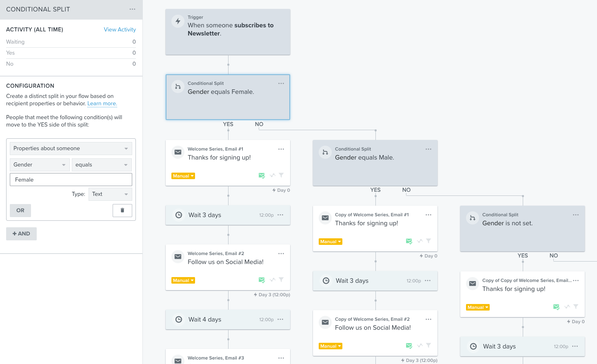This screenshot has height=364, width=597.
Task: Click the clock icon on the bottom-right "Wait 3 days" step
Action: pos(473,346)
